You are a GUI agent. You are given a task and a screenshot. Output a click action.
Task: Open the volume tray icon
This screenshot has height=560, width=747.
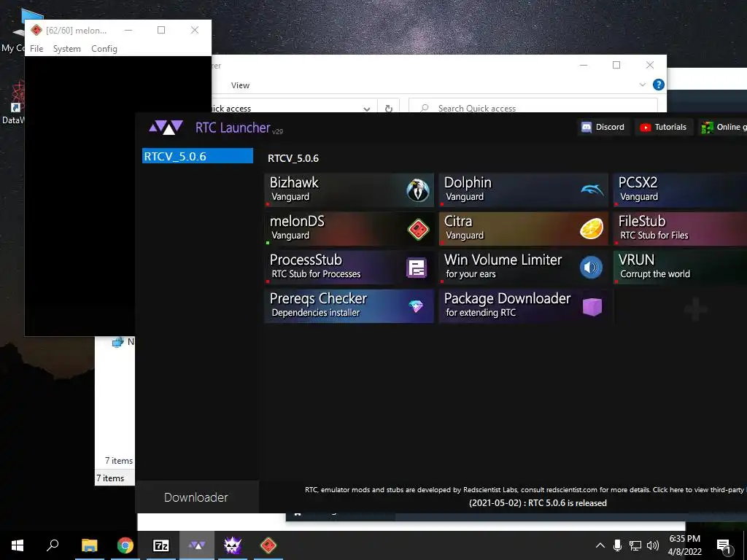pos(653,545)
